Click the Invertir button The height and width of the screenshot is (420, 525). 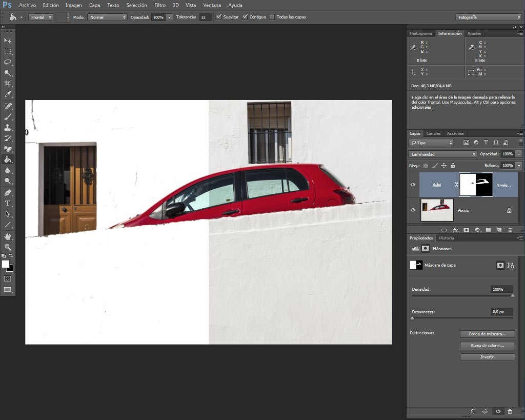click(x=487, y=357)
